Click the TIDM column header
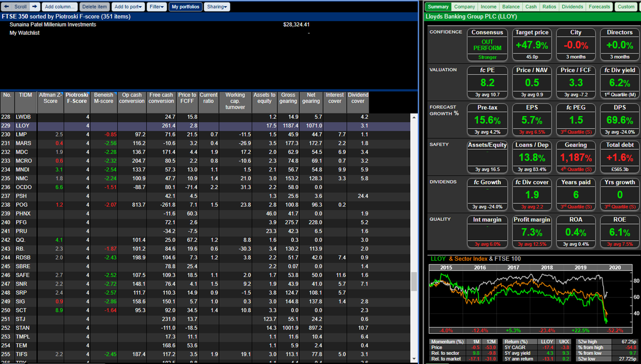The height and width of the screenshot is (364, 641). tap(25, 102)
